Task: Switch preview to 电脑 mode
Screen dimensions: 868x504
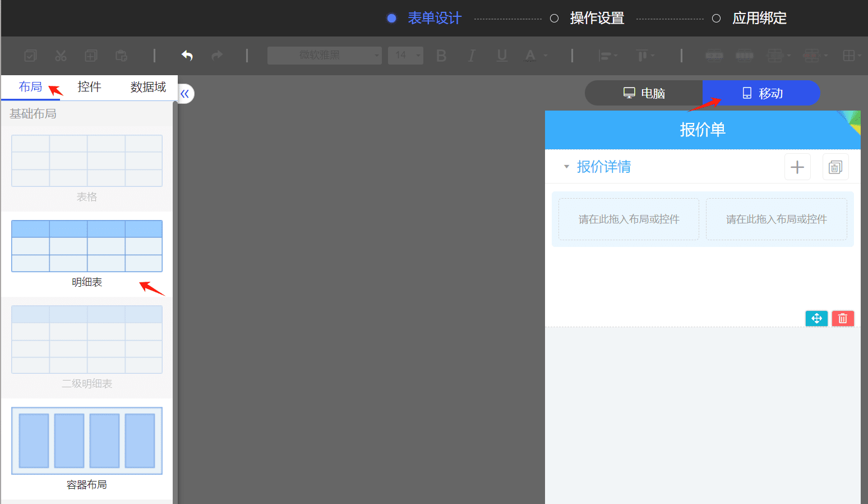Action: tap(644, 93)
